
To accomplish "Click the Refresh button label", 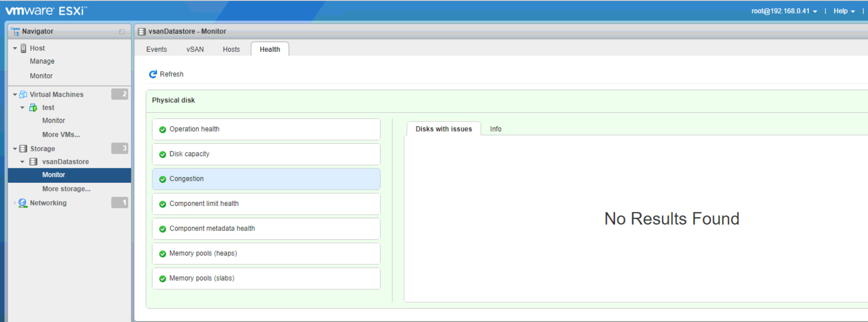I will (x=172, y=74).
